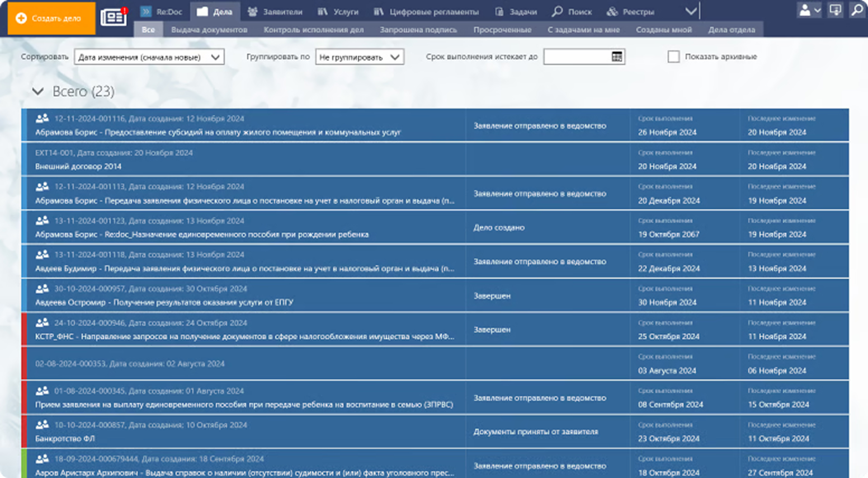This screenshot has height=478, width=868.
Task: Switch to the Заявители menu section
Action: click(x=275, y=12)
